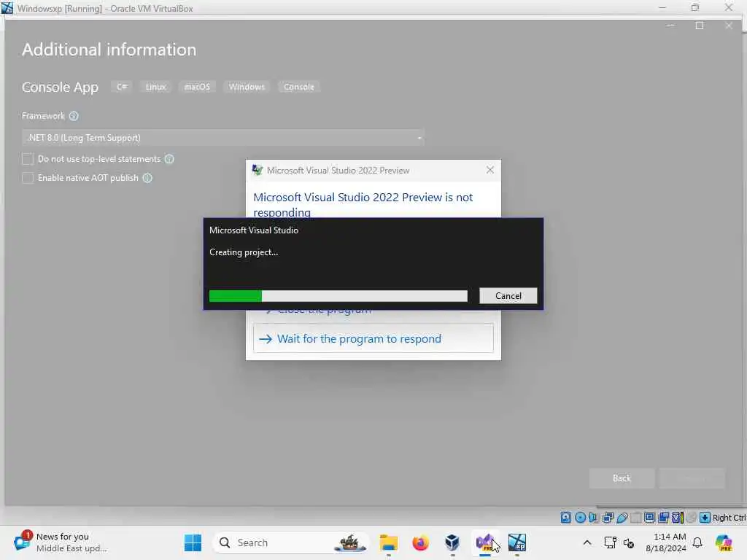Open the Windows Start menu
Screen dimensions: 747x560
(x=193, y=542)
